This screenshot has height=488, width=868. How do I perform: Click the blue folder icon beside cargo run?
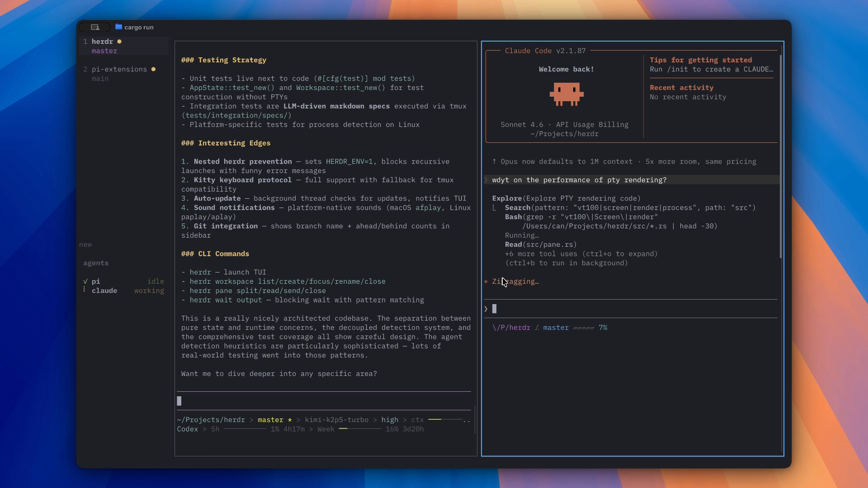point(118,27)
